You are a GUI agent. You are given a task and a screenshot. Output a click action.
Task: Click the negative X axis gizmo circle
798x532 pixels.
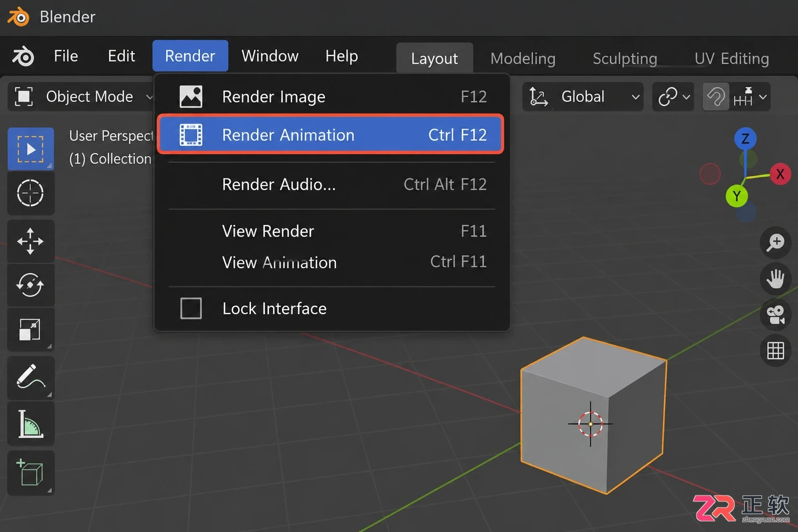[x=710, y=174]
